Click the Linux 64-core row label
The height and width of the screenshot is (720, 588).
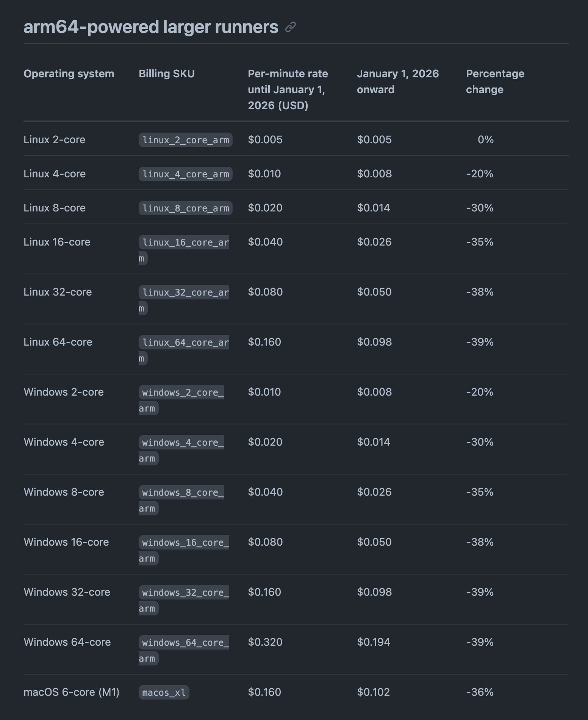[58, 342]
